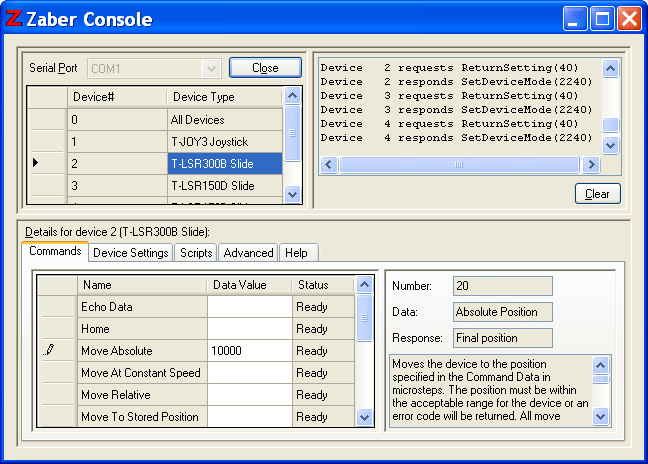
Task: Click the pencil edit icon beside Move Absolute
Action: (49, 350)
